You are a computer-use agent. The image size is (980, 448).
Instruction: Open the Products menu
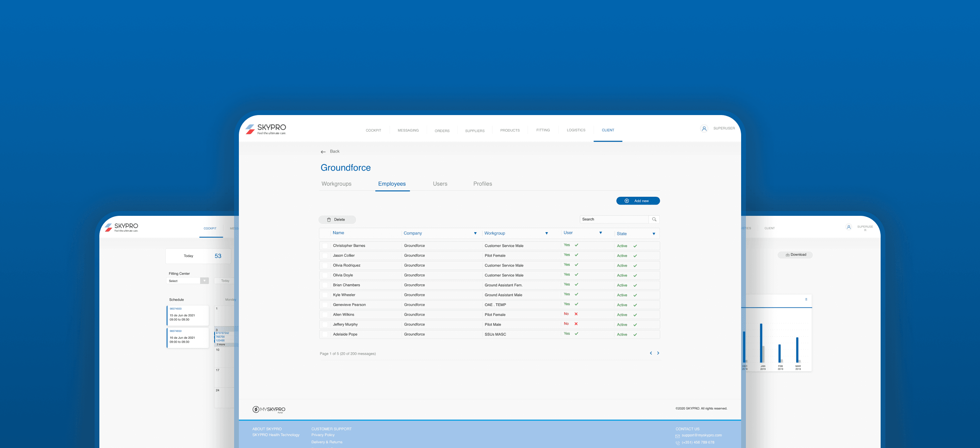pyautogui.click(x=509, y=131)
